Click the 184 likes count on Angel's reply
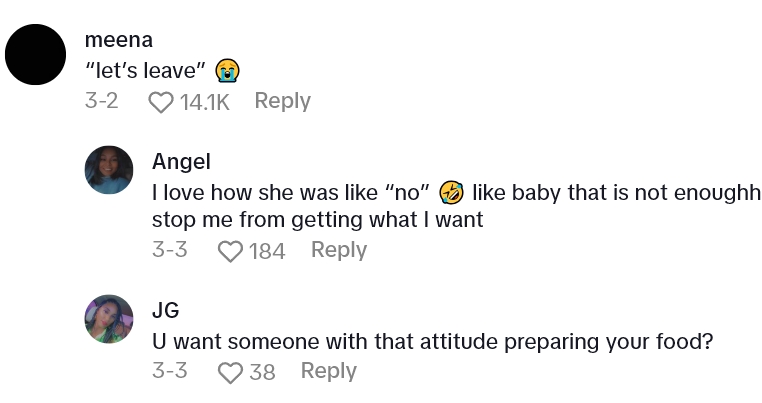The height and width of the screenshot is (403, 762). pyautogui.click(x=267, y=251)
